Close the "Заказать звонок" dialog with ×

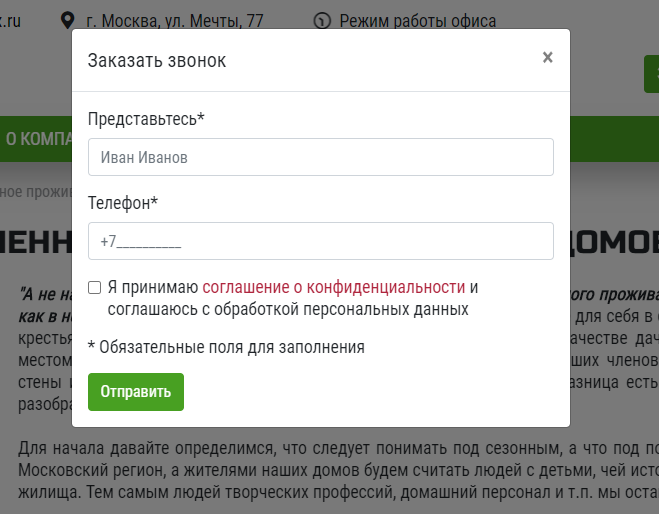547,58
